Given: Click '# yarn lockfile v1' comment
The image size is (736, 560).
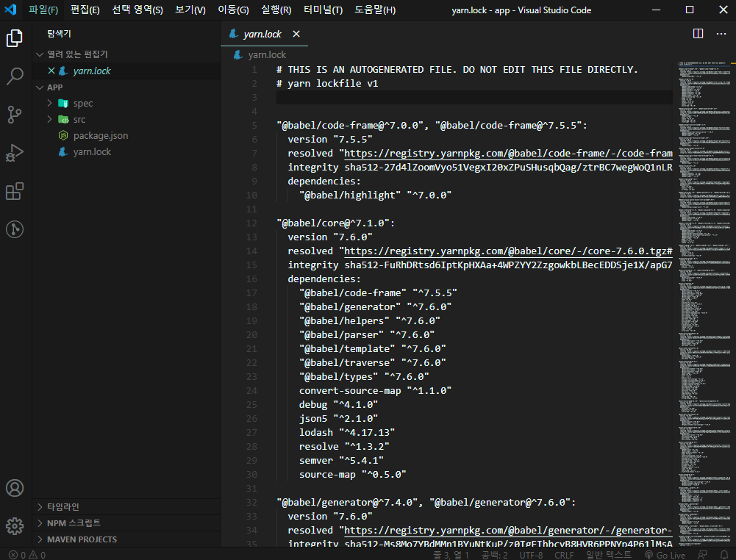Looking at the screenshot, I should coord(327,84).
